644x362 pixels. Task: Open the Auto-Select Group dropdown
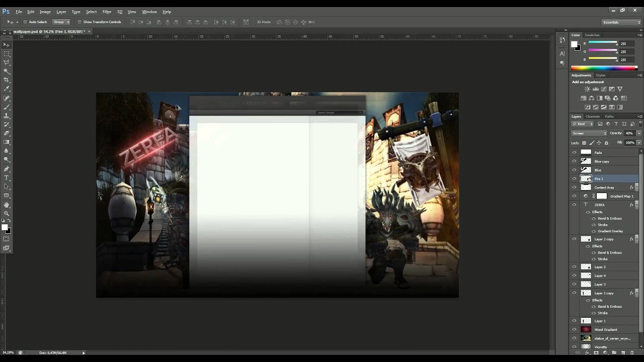pos(61,22)
